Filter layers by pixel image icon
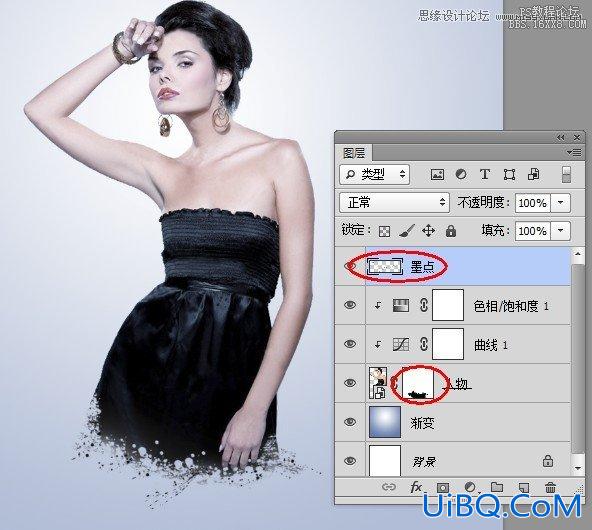592x530 pixels. [x=437, y=174]
